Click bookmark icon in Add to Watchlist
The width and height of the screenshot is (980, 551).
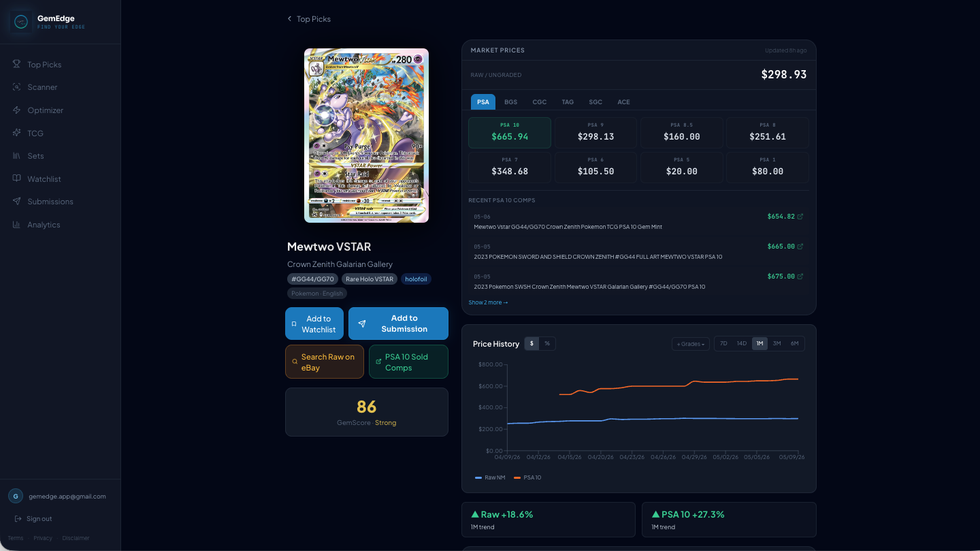click(294, 324)
